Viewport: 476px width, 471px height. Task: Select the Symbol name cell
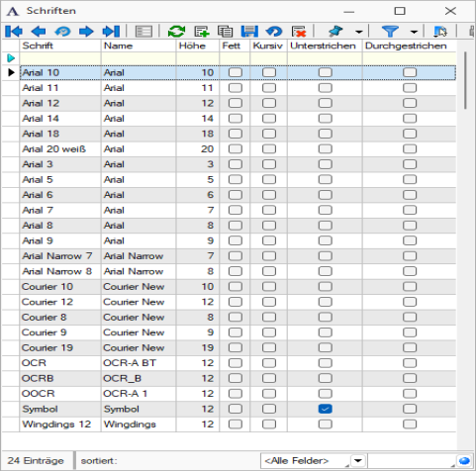pos(139,409)
